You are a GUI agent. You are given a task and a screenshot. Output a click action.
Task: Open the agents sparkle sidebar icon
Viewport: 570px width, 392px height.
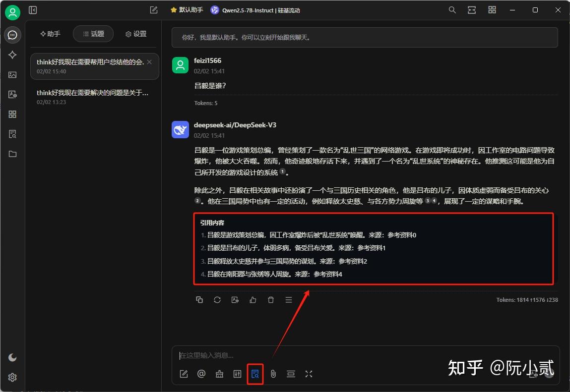pyautogui.click(x=12, y=55)
